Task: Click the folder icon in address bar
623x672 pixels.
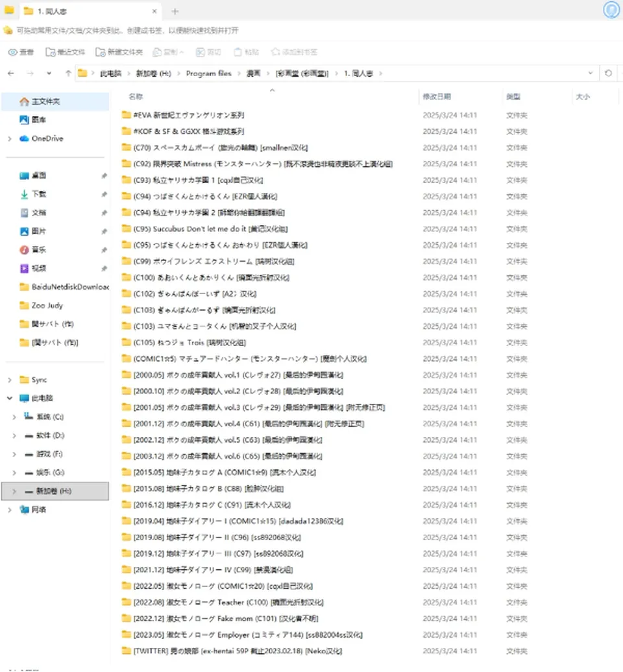Action: 82,73
